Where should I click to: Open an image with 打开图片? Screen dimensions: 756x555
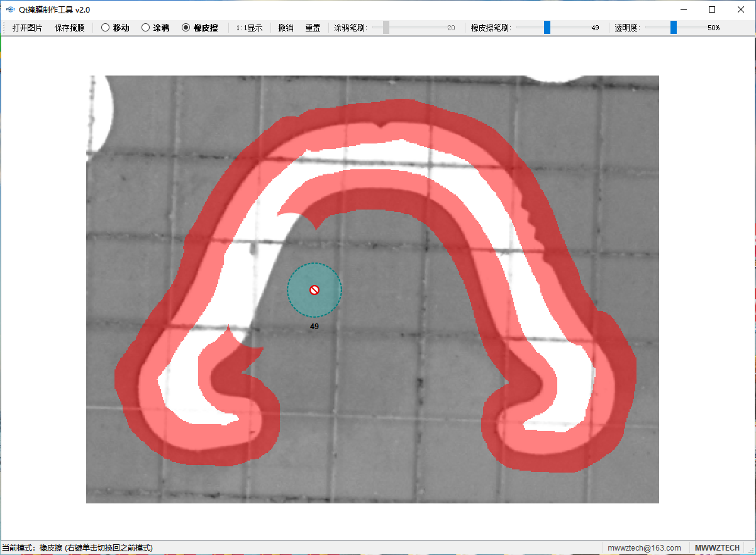click(28, 28)
